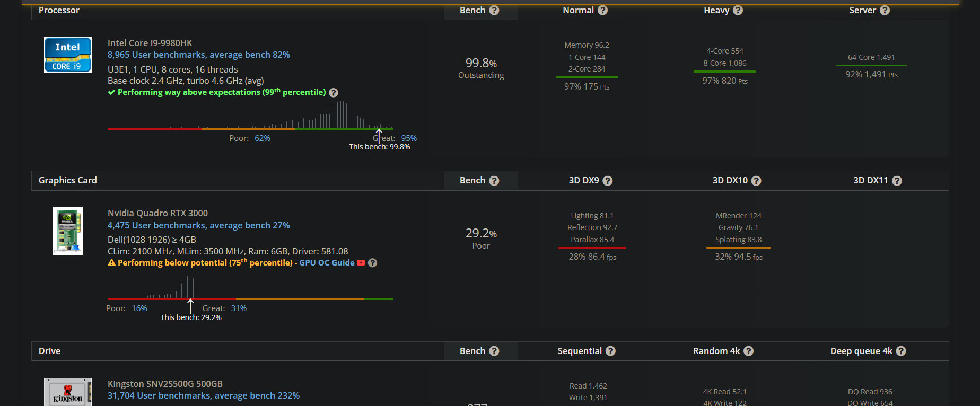Click '32% 94.5 fps' DX10 score
Image resolution: width=980 pixels, height=406 pixels.
(x=738, y=257)
